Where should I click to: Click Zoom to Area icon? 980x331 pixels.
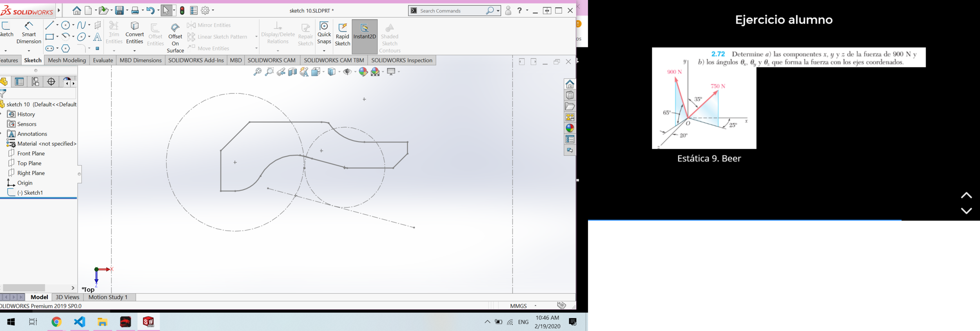[269, 72]
